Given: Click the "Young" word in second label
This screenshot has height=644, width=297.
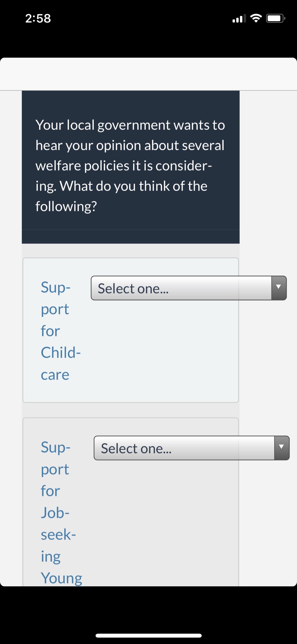Looking at the screenshot, I should click(61, 578).
